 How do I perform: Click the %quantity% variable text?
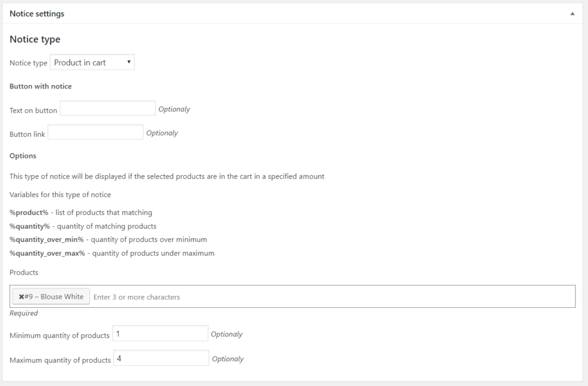pyautogui.click(x=30, y=226)
